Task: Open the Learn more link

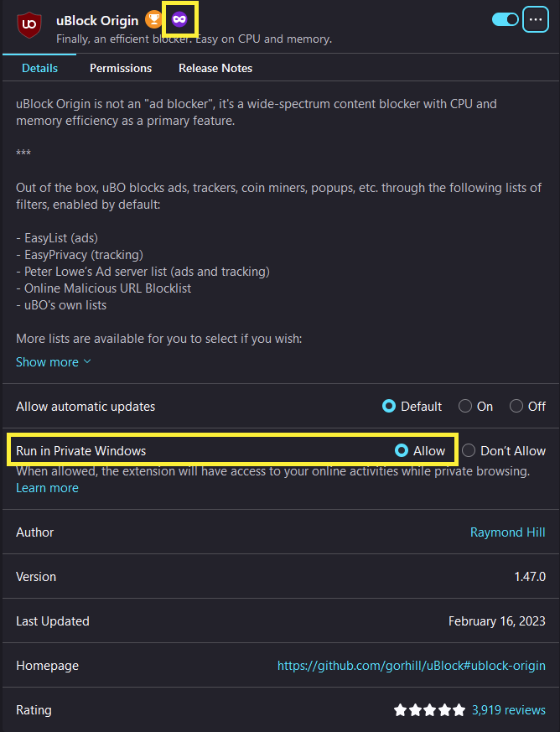Action: point(47,488)
